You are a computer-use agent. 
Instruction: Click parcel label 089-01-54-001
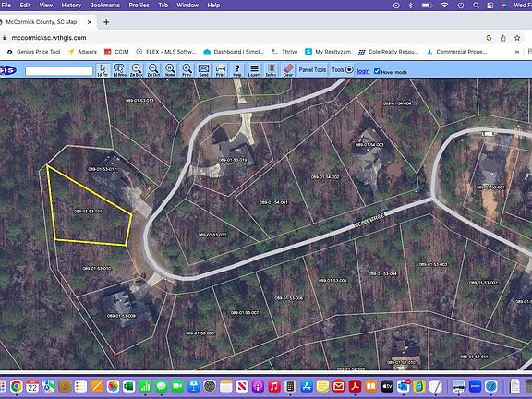click(x=273, y=202)
